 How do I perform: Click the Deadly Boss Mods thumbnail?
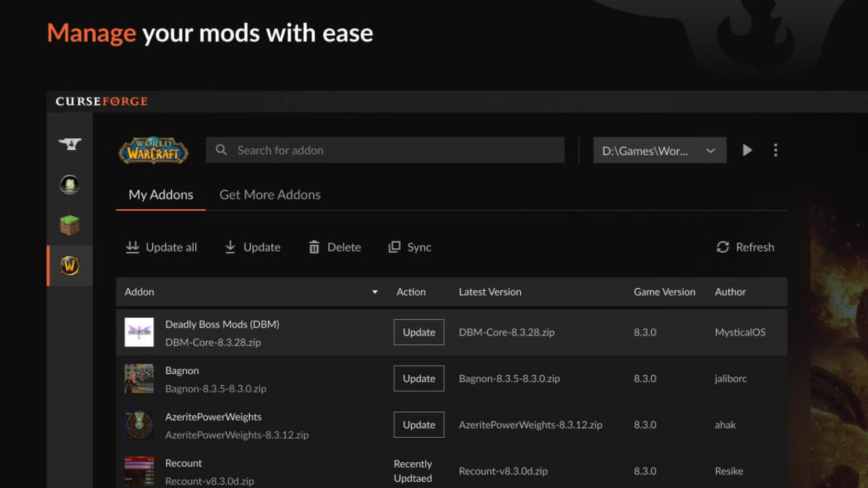pyautogui.click(x=139, y=332)
